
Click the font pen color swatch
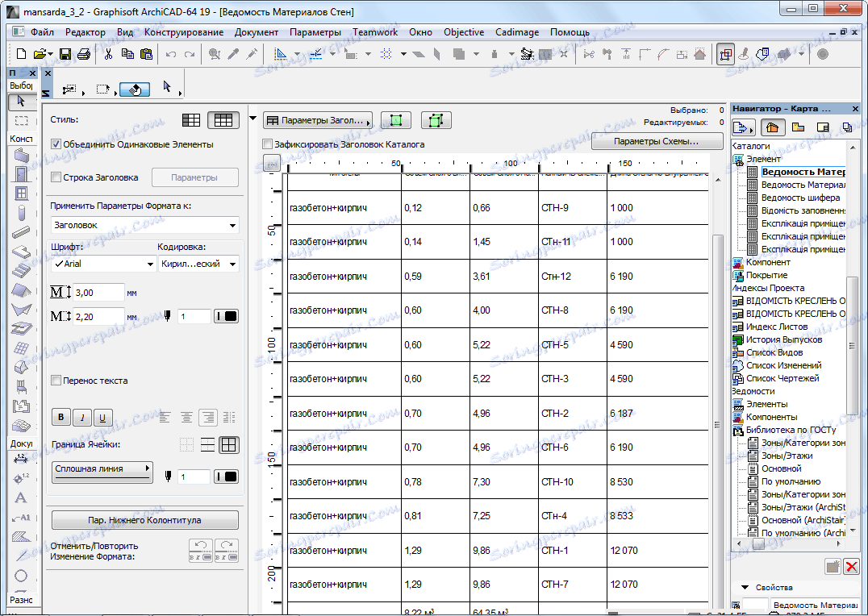click(226, 317)
